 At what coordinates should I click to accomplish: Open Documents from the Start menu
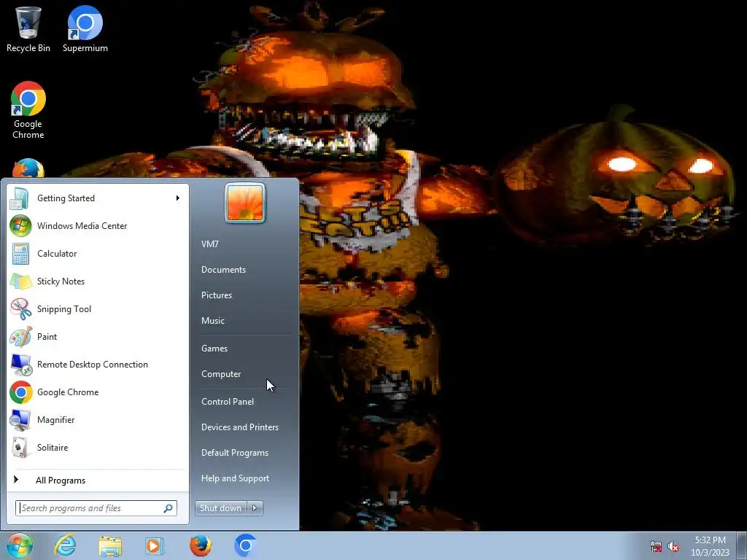click(223, 270)
